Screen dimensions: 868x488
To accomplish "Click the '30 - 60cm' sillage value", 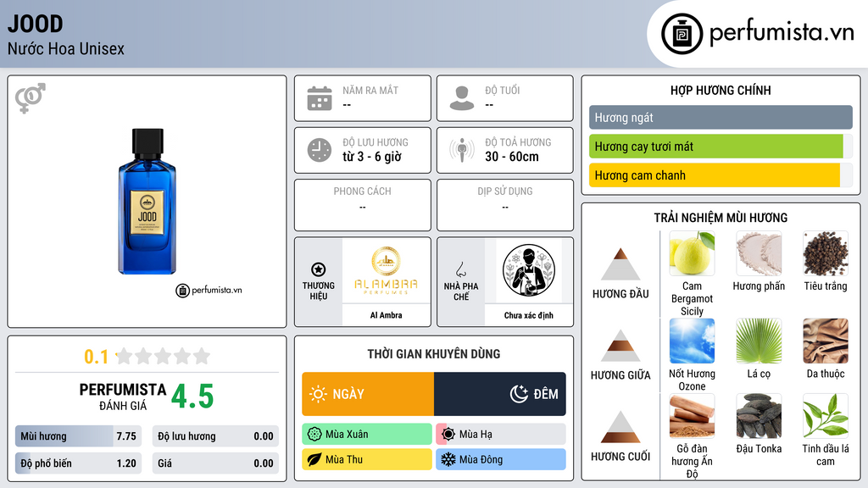I will (512, 157).
